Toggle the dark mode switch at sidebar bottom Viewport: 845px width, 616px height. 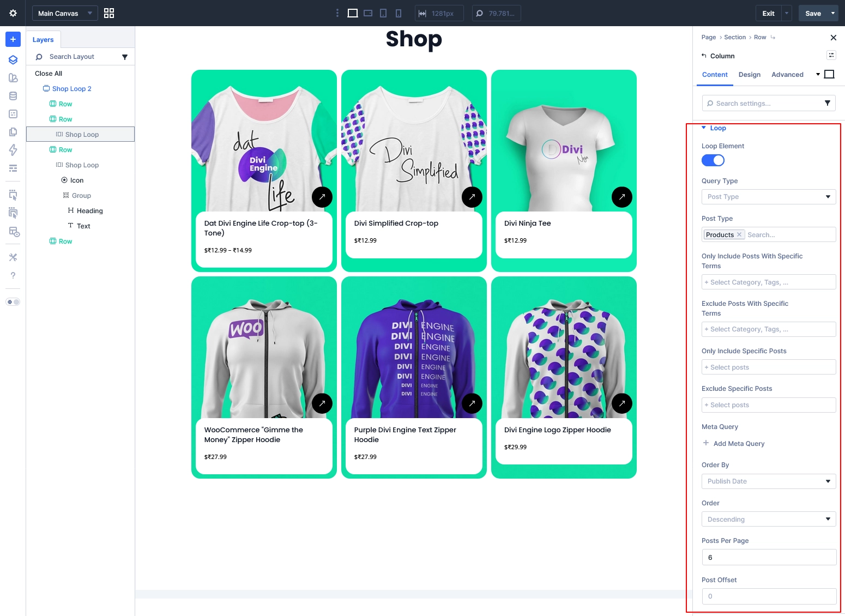pyautogui.click(x=13, y=301)
